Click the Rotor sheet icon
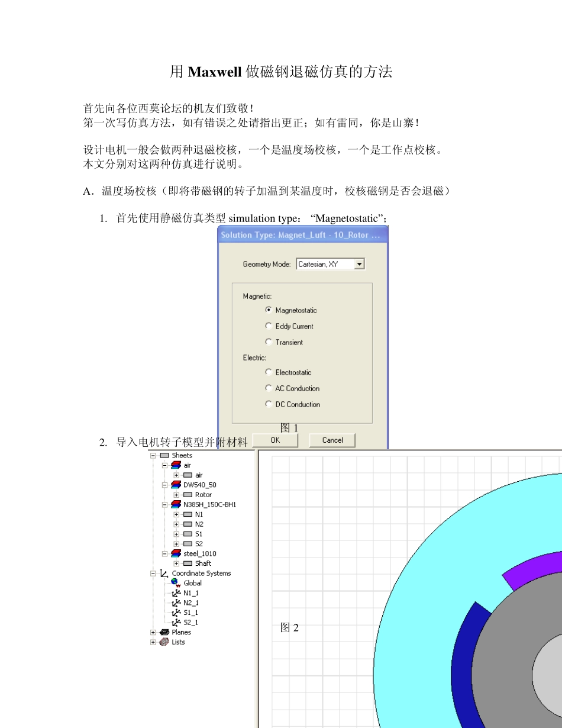Image resolution: width=562 pixels, height=728 pixels. [188, 495]
